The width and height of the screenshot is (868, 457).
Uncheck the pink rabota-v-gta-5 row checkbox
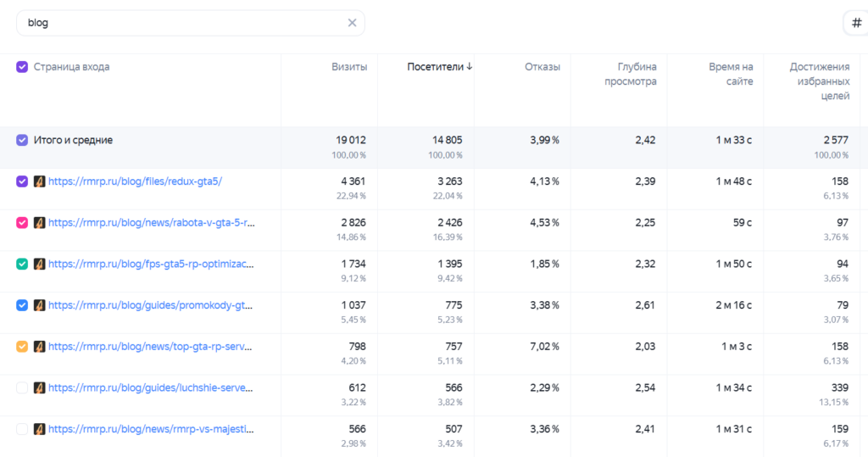click(x=22, y=223)
